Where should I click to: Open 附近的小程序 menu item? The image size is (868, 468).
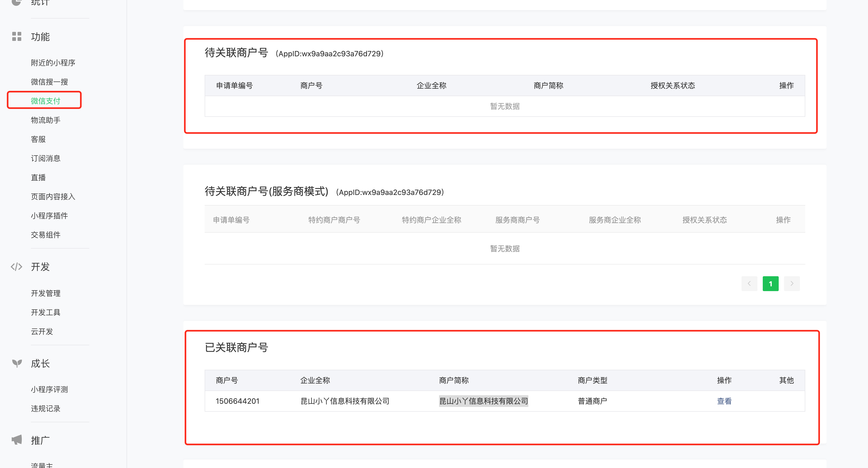point(53,63)
